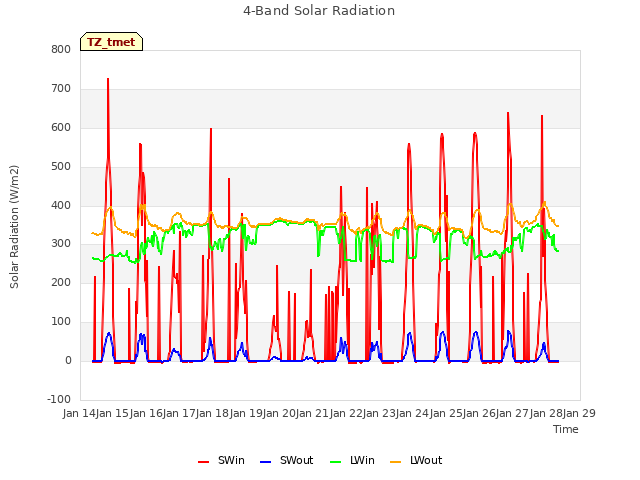Click the 400 y-axis label
Viewport: 640px width, 480px height.
(x=61, y=205)
